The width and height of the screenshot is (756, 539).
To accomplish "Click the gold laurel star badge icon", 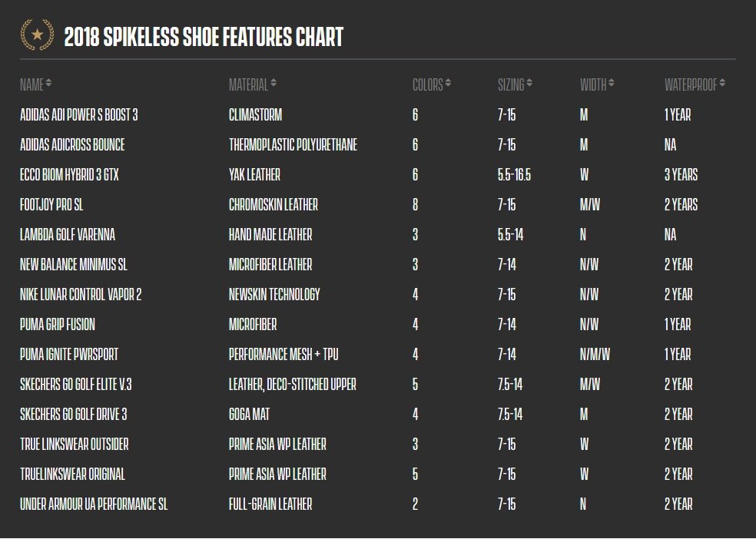I will point(37,35).
